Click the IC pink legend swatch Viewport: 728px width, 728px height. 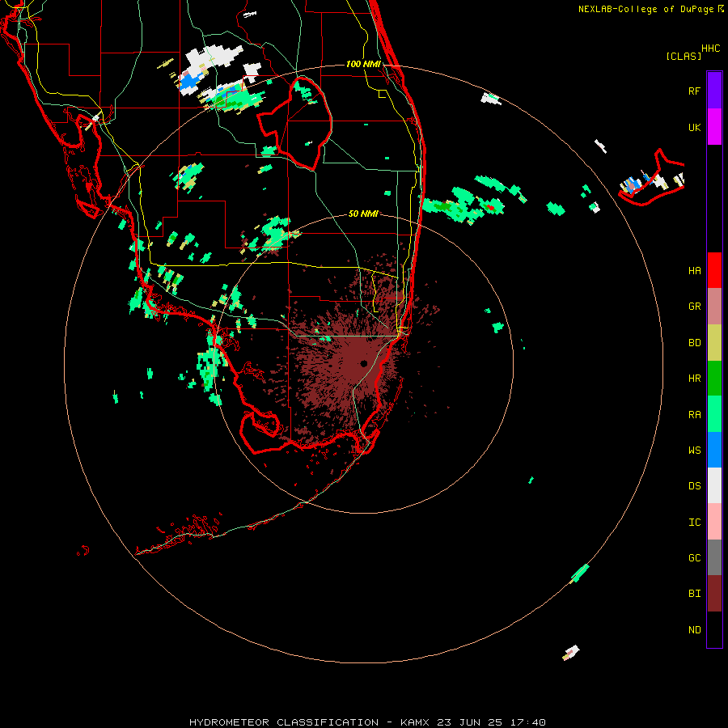[714, 522]
